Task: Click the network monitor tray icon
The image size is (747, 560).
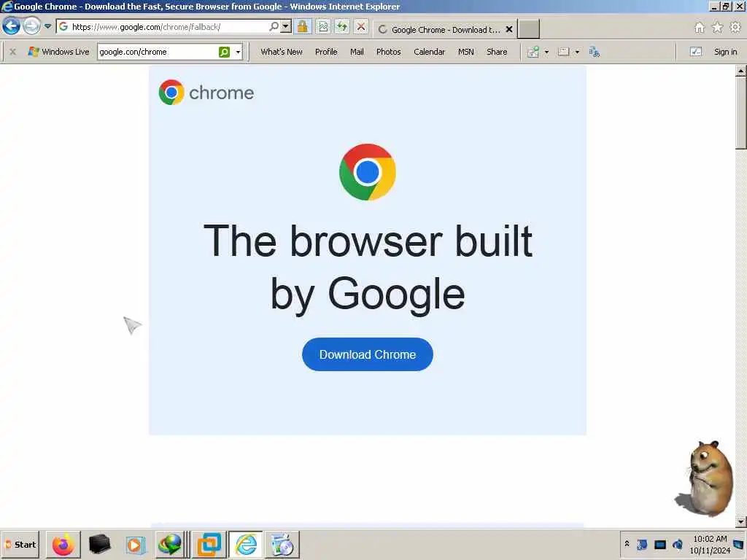Action: [660, 544]
